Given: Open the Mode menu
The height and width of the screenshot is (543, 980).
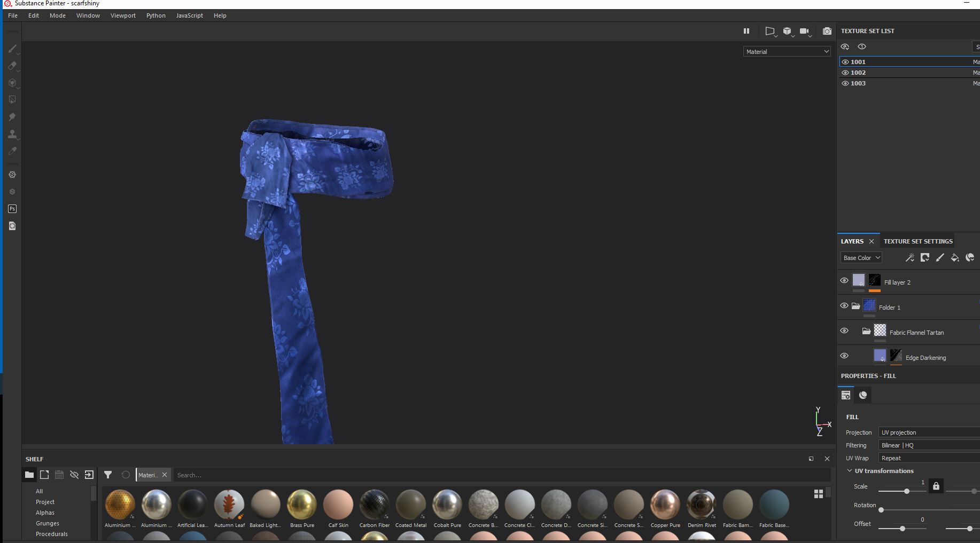Looking at the screenshot, I should coord(58,15).
